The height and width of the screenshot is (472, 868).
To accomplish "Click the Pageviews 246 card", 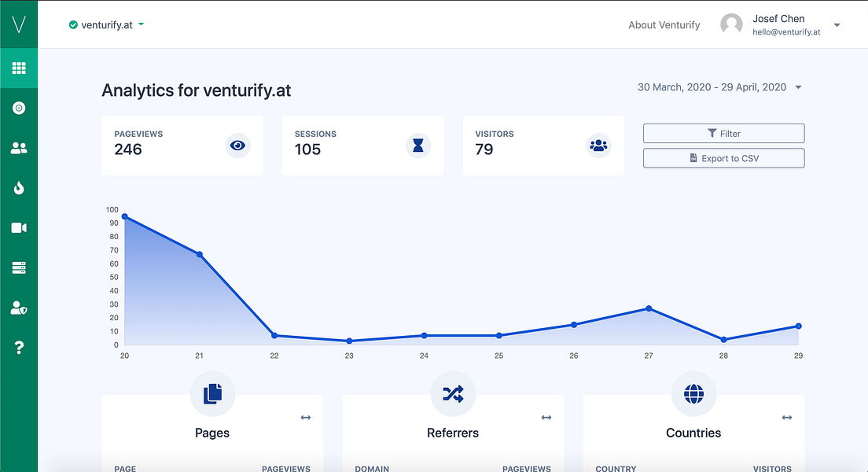I will [182, 146].
